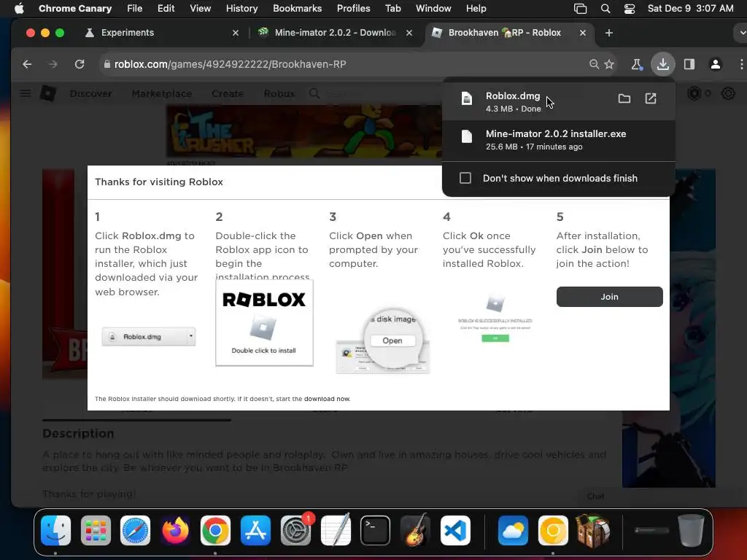
Task: Click The Crusher advertisement banner
Action: pos(305,132)
